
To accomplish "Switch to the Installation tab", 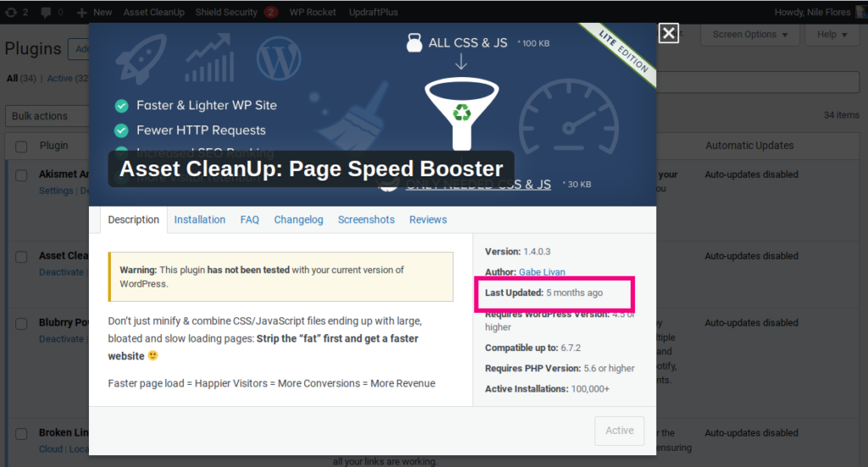I will [200, 220].
